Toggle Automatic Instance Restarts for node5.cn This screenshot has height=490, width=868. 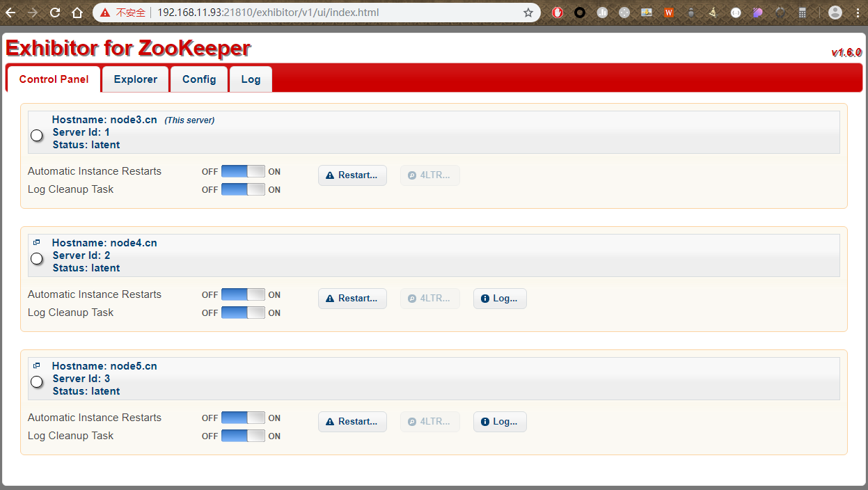(243, 418)
